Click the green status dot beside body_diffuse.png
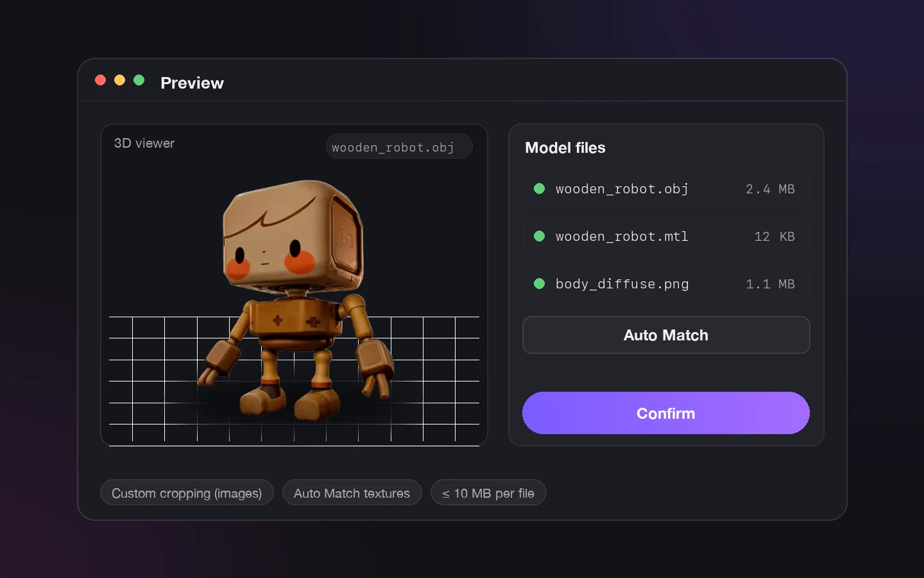The height and width of the screenshot is (578, 924). 539,284
